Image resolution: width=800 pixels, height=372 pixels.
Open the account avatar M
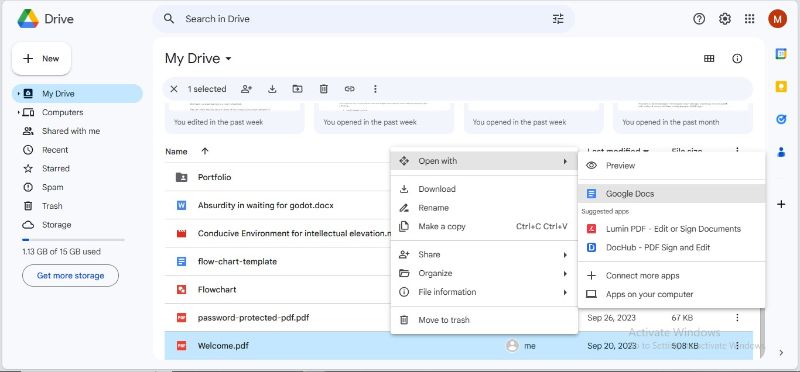pyautogui.click(x=777, y=19)
